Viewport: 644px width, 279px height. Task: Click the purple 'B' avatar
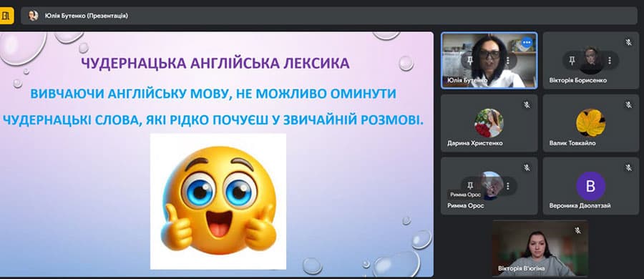[x=590, y=186]
